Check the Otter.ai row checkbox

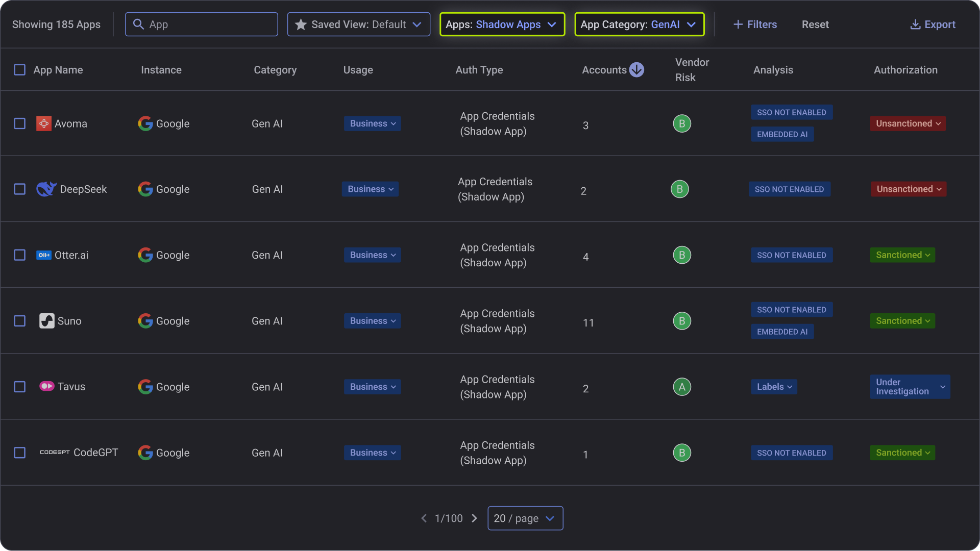click(x=19, y=255)
